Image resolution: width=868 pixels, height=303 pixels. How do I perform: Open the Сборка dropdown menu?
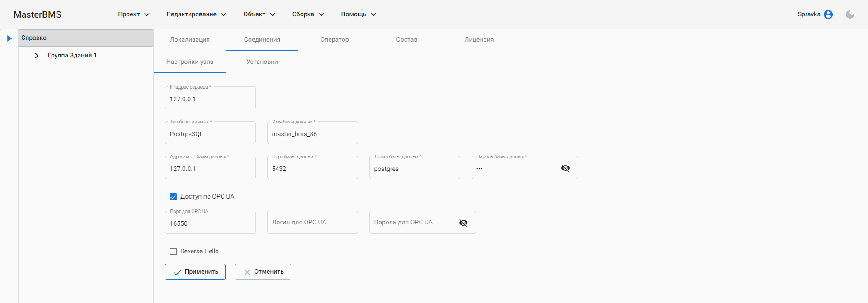(308, 14)
